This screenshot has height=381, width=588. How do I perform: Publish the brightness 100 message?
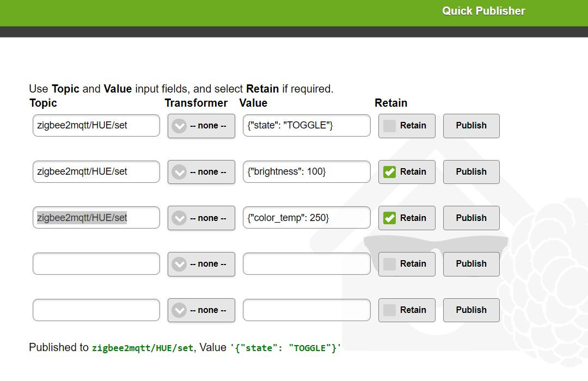tap(471, 172)
